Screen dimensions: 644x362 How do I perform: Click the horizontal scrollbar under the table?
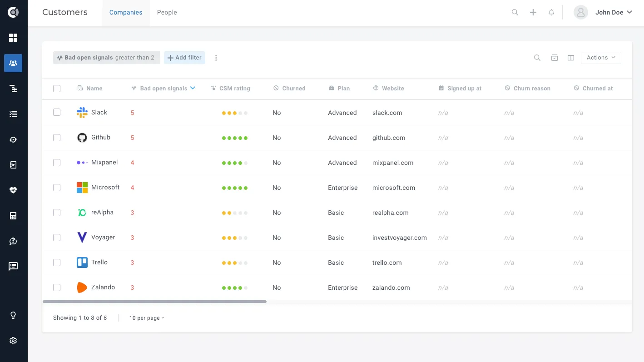(154, 302)
